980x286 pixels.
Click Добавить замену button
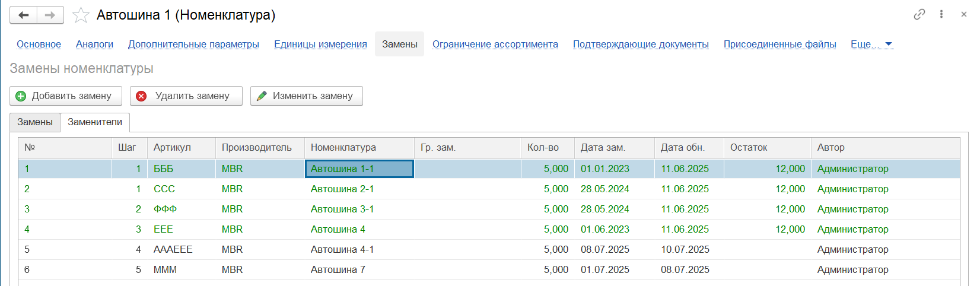pyautogui.click(x=66, y=96)
